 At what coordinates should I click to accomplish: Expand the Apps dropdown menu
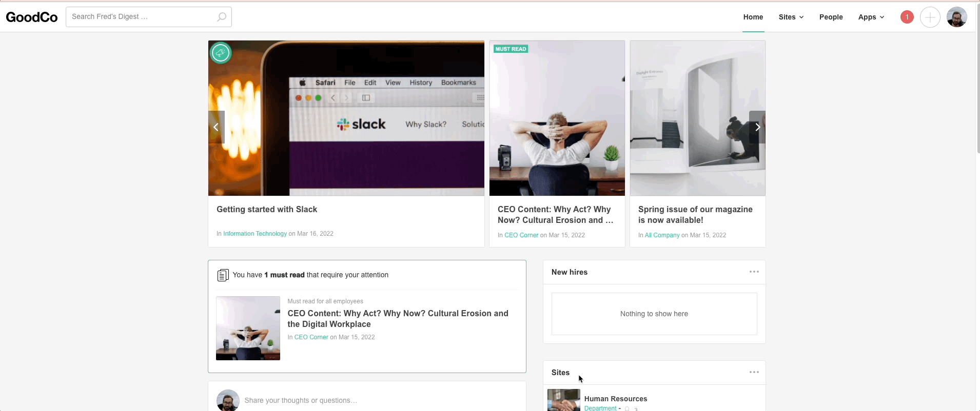[871, 17]
